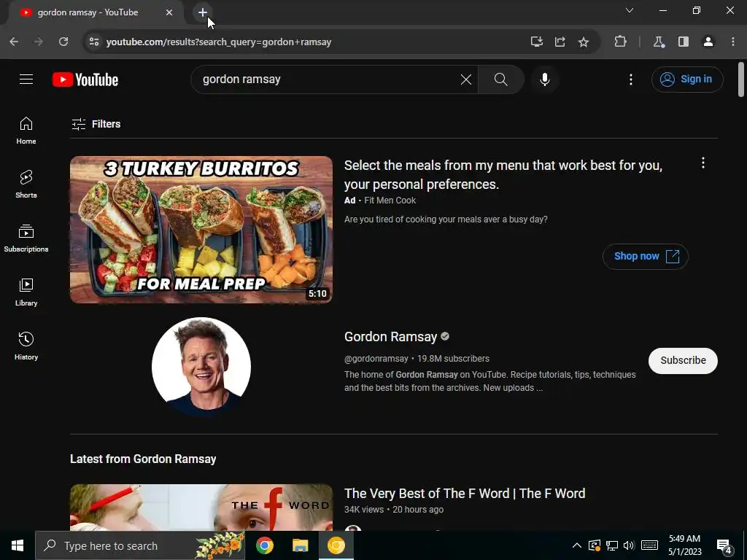
Task: Click the page vertical scrollbar thumb
Action: [741, 79]
